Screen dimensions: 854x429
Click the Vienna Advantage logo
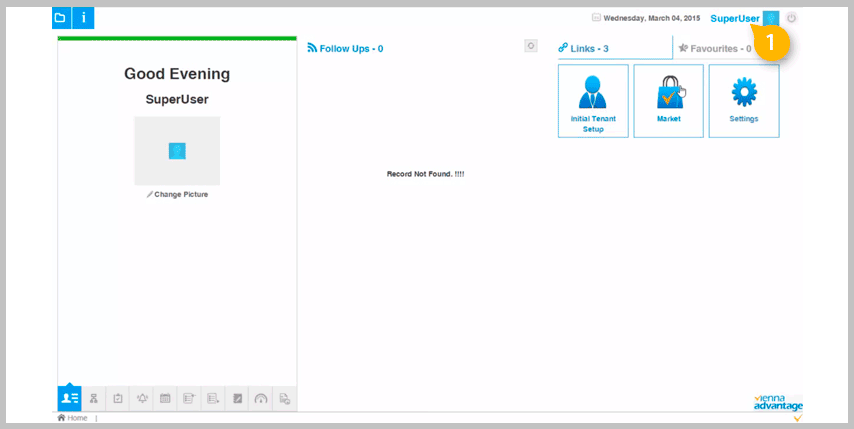(x=778, y=403)
